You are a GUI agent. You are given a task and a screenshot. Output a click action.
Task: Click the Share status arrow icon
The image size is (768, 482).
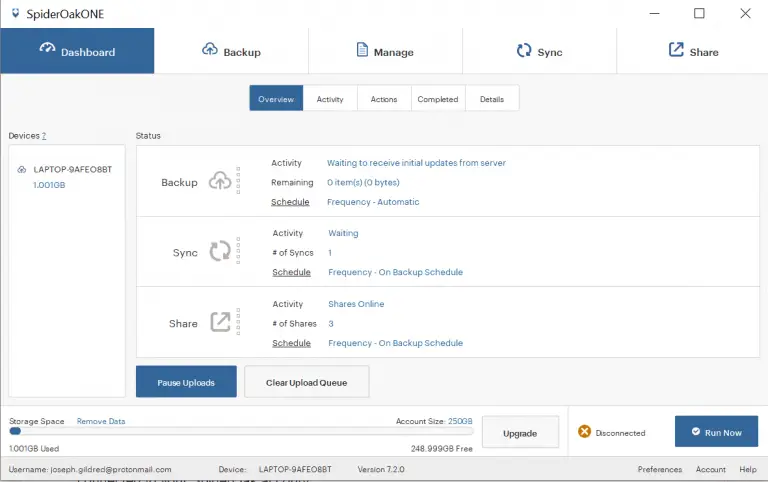click(220, 322)
